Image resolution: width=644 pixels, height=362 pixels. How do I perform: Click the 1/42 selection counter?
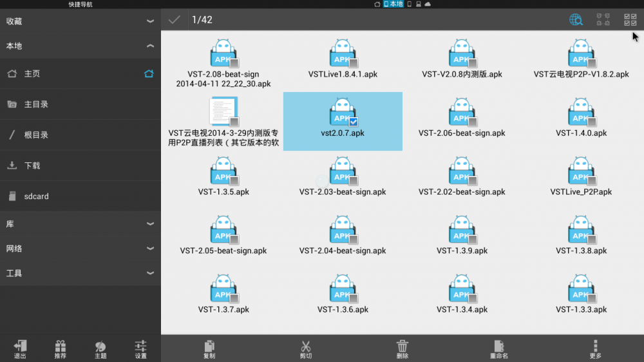(202, 20)
